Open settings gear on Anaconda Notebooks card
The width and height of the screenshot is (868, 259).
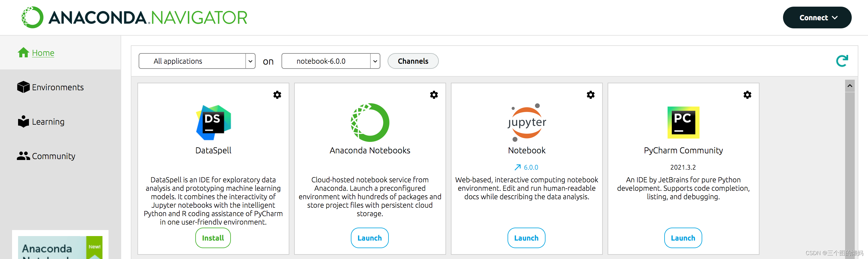(434, 95)
